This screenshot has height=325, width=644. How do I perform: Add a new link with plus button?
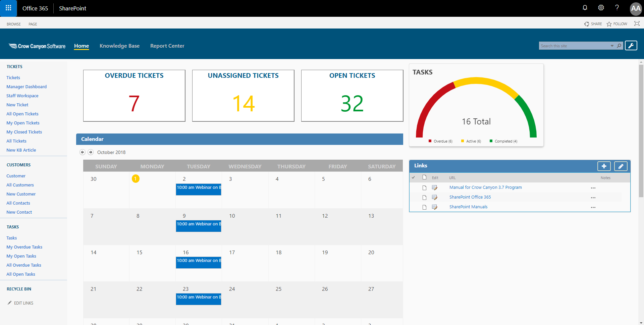pos(604,166)
